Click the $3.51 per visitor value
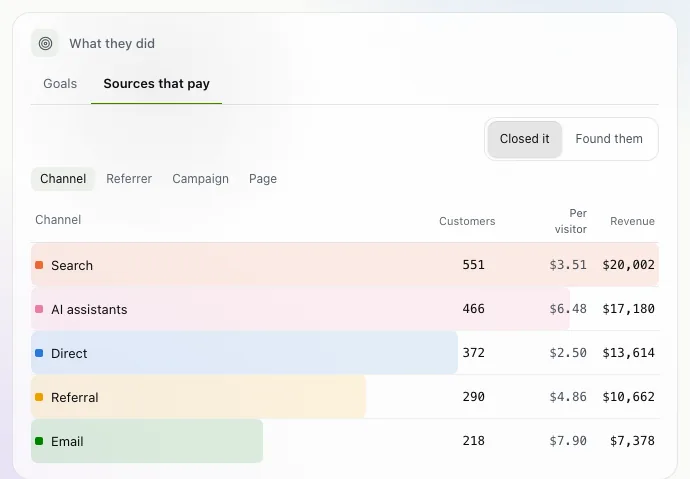Viewport: 690px width, 479px height. (x=568, y=265)
